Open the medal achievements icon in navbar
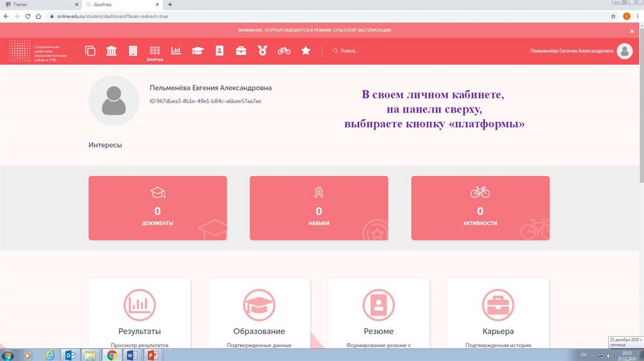The width and height of the screenshot is (644, 361). [x=262, y=51]
